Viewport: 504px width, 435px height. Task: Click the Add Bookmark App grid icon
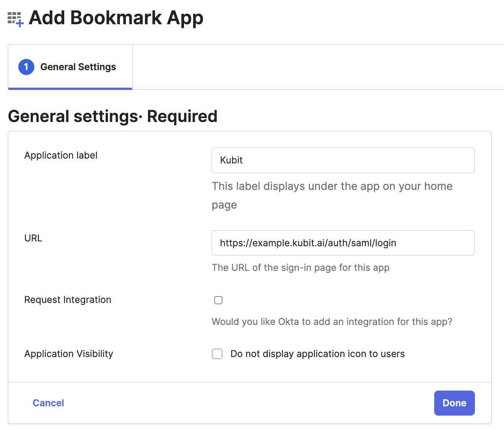point(15,19)
